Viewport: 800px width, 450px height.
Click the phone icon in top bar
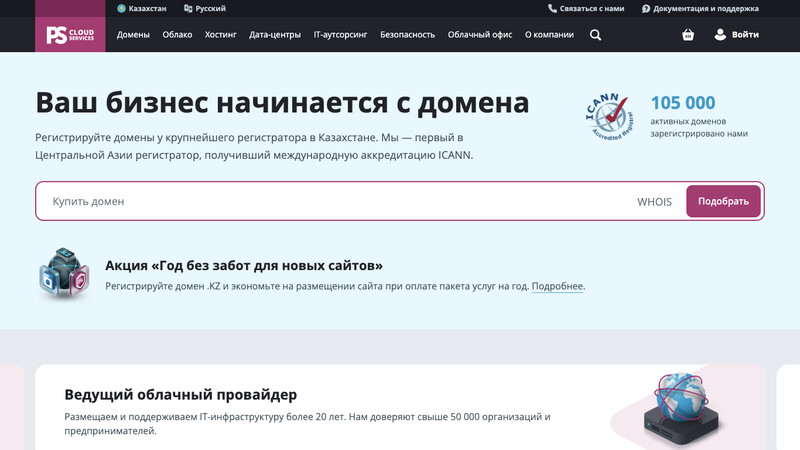[x=552, y=8]
